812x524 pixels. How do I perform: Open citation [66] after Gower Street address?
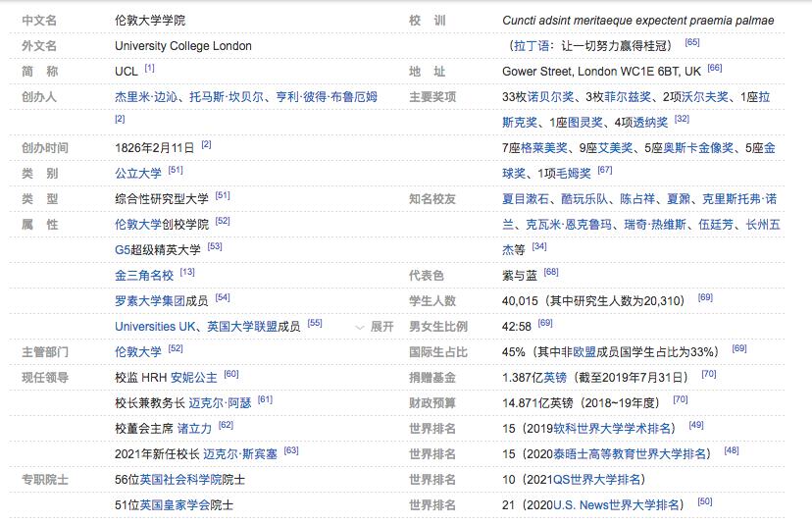[715, 68]
